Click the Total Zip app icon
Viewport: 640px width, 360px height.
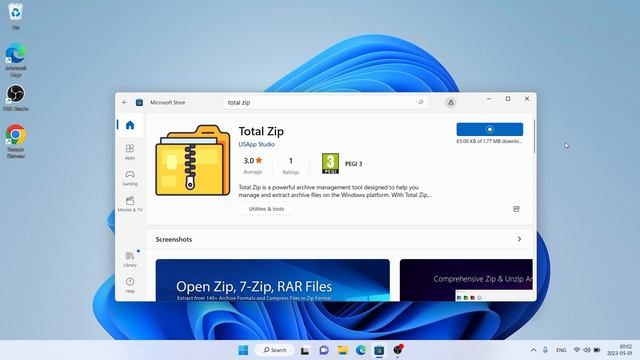pyautogui.click(x=193, y=160)
